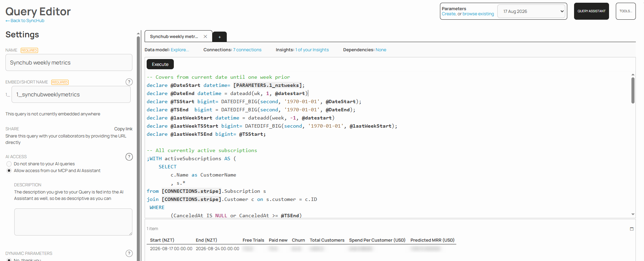The width and height of the screenshot is (644, 261).
Task: Open help for AI Access
Action: point(129,156)
